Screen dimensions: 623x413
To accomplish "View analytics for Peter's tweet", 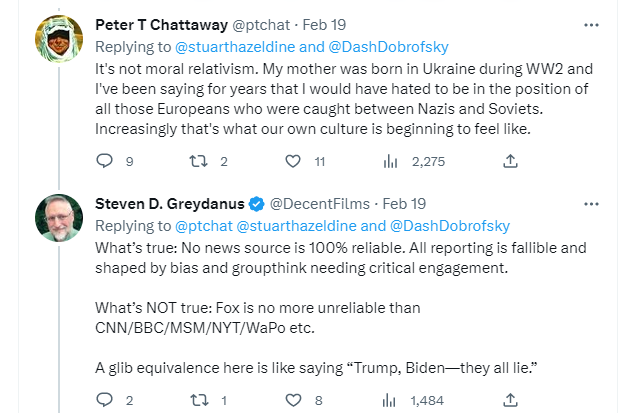I will click(x=392, y=160).
